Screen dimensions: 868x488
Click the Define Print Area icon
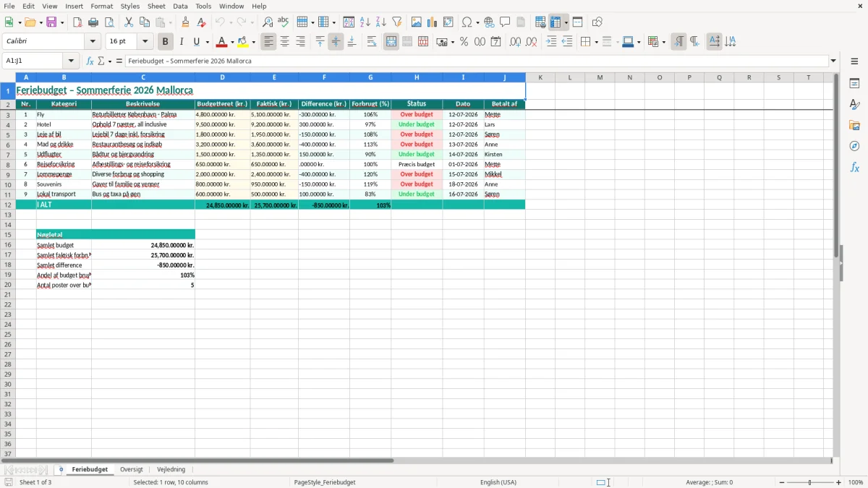(x=540, y=22)
